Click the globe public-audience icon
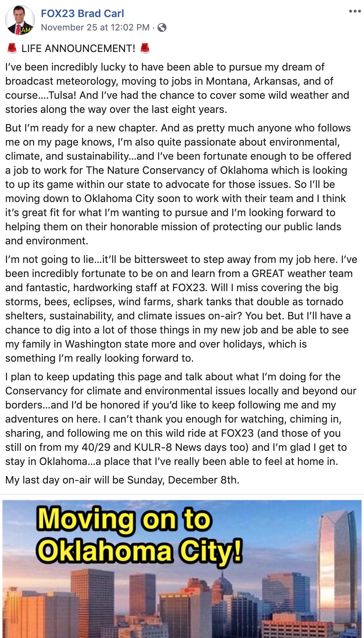364x638 pixels. 162,27
